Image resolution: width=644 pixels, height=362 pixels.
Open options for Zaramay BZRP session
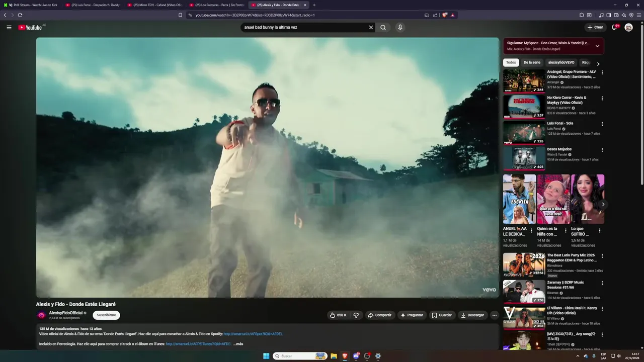tap(602, 283)
